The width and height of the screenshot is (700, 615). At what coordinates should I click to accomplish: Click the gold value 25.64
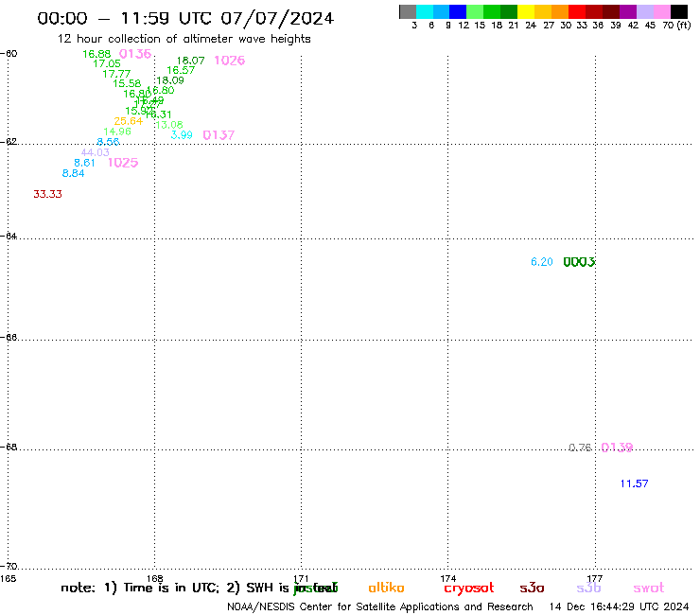(128, 121)
